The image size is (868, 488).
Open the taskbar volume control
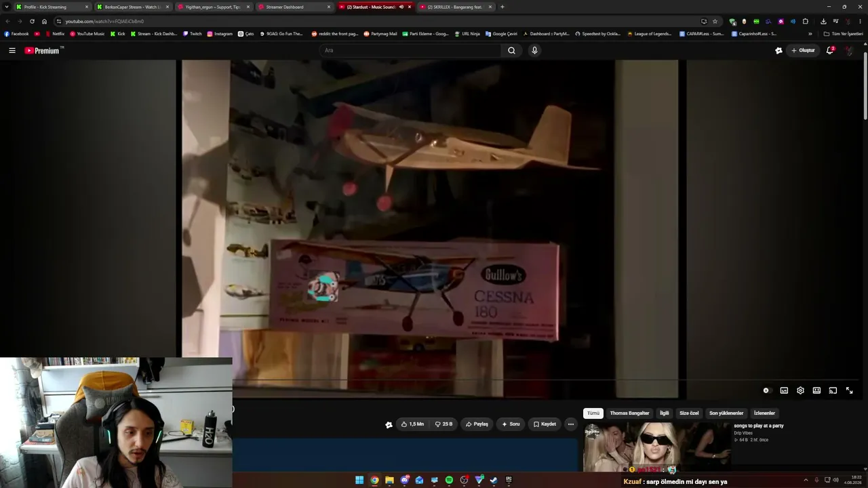pos(835,480)
